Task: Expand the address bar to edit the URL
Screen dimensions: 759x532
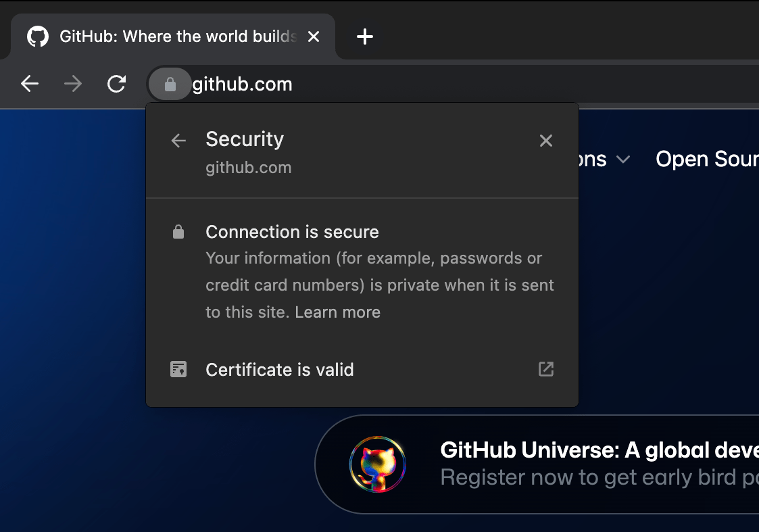Action: tap(406, 84)
